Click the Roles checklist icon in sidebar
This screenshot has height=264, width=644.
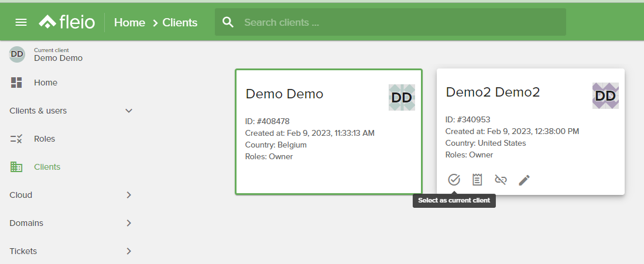[x=16, y=139]
